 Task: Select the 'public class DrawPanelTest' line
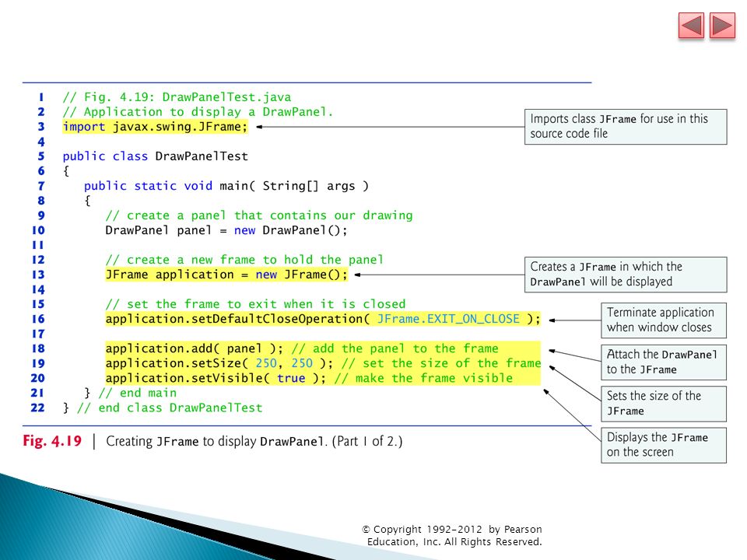pyautogui.click(x=156, y=156)
